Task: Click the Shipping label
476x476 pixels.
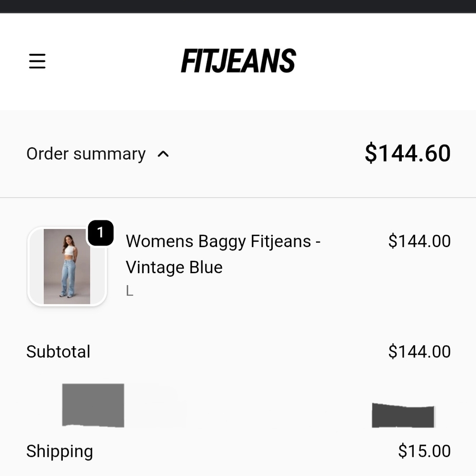Action: click(59, 451)
